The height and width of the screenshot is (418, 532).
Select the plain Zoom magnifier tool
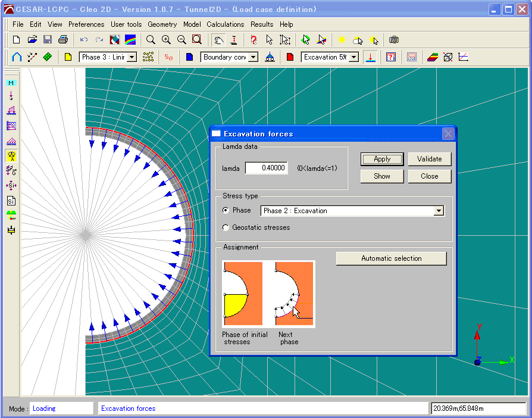151,40
